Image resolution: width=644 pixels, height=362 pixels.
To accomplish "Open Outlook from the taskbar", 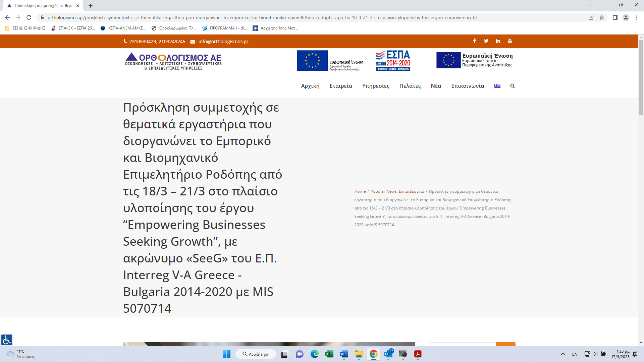I will point(388,354).
